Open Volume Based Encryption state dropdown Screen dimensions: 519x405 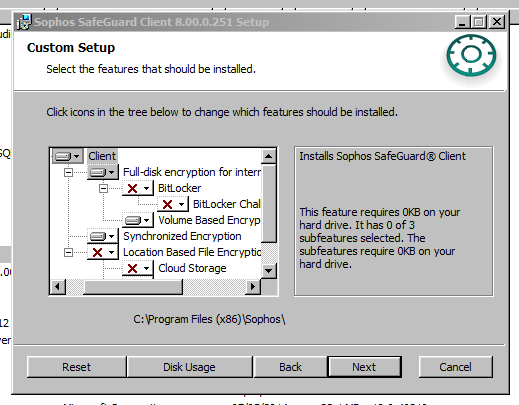138,220
